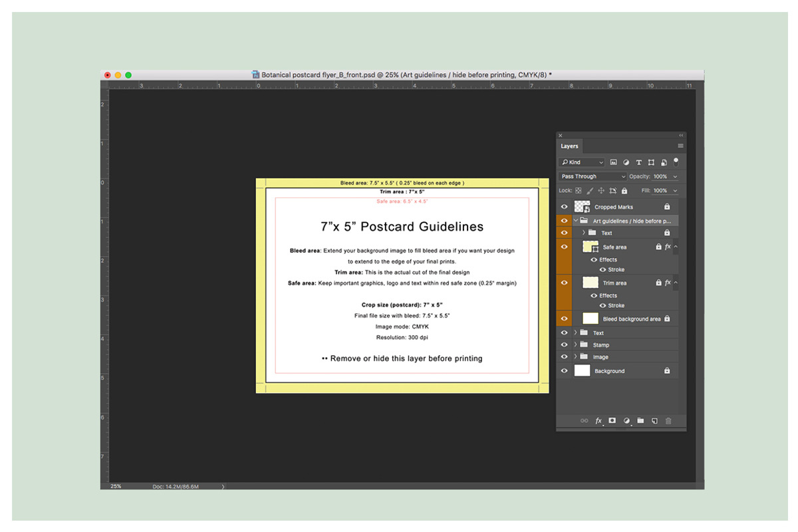Add a layer mask from panel bottom

click(x=612, y=420)
